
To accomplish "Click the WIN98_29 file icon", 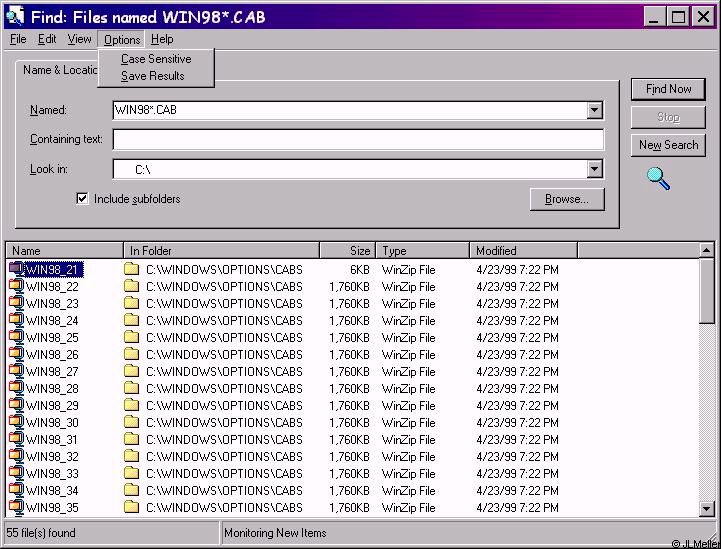I will point(16,405).
